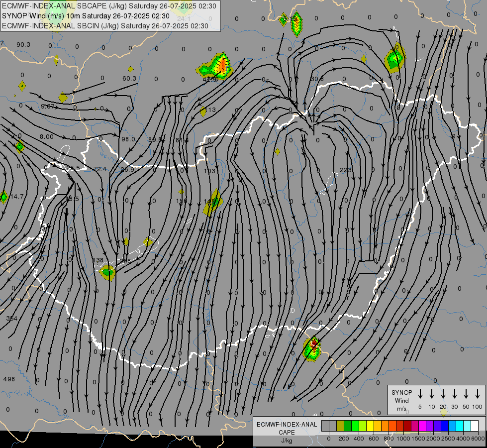Screen dimensions: 487x448
Task: Click the red-cored CAPE blob on southeastern border
Action: coord(312,348)
